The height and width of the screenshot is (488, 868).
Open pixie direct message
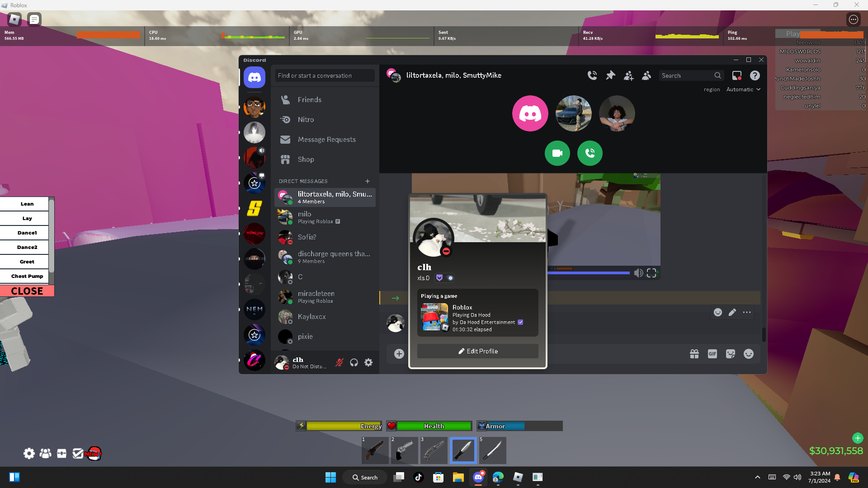(325, 337)
